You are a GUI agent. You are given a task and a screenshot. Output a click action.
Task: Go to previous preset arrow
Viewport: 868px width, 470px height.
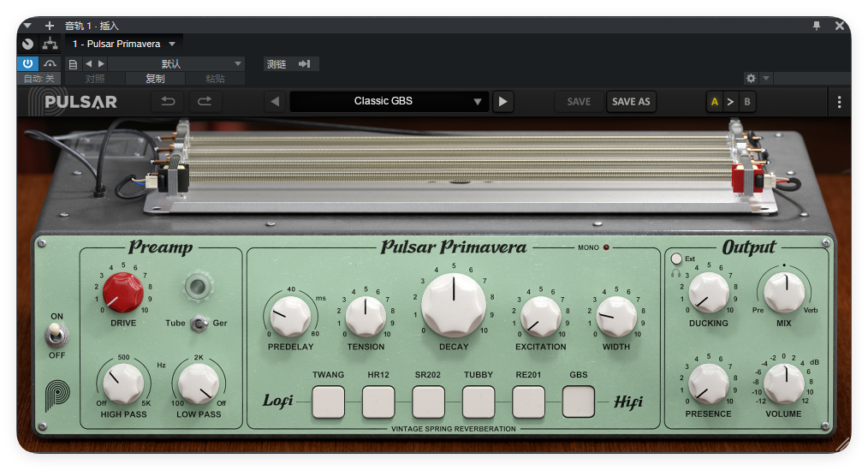click(x=275, y=101)
